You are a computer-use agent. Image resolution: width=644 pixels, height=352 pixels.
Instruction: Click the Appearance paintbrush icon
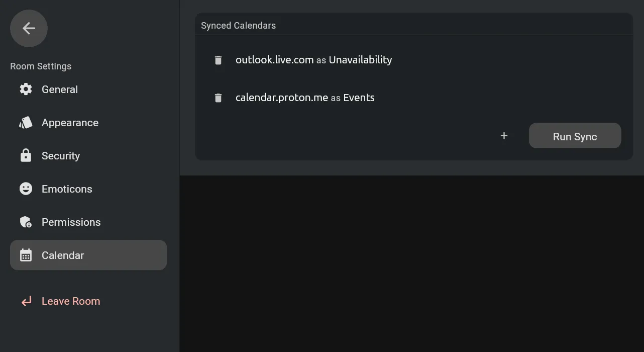(26, 122)
